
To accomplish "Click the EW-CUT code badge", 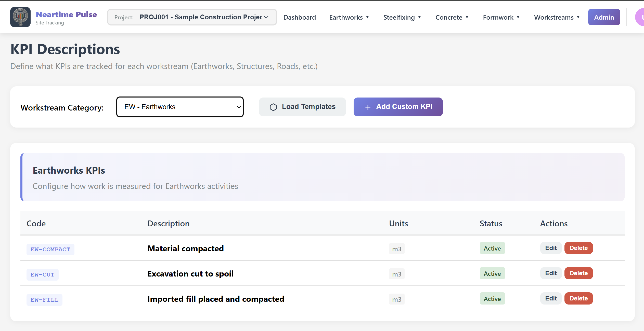I will (42, 274).
